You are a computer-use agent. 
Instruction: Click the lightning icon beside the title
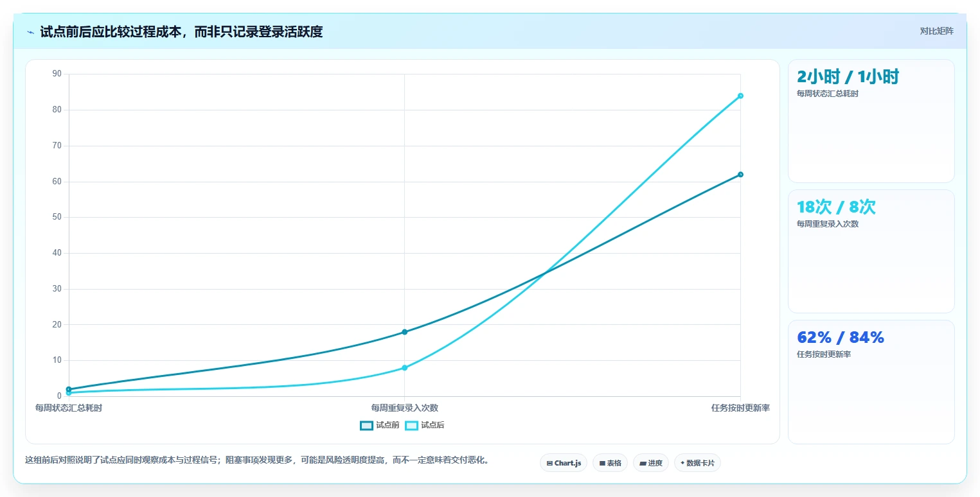point(30,32)
